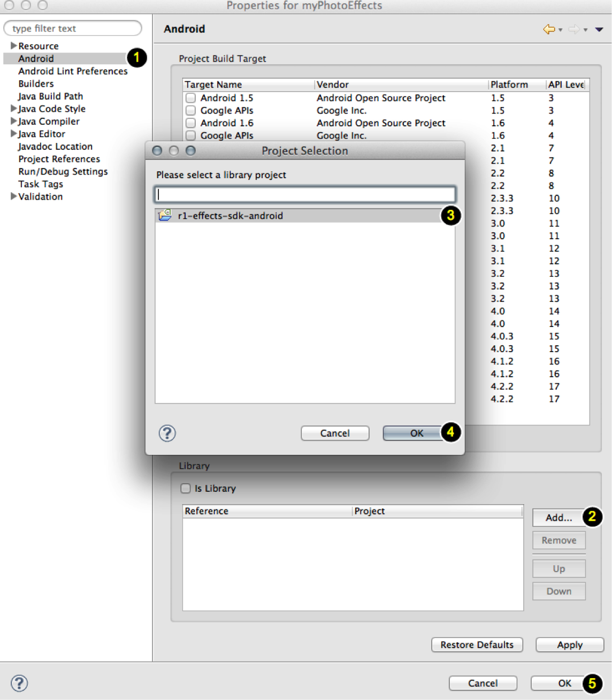
Task: Expand the Resource tree node
Action: [13, 46]
